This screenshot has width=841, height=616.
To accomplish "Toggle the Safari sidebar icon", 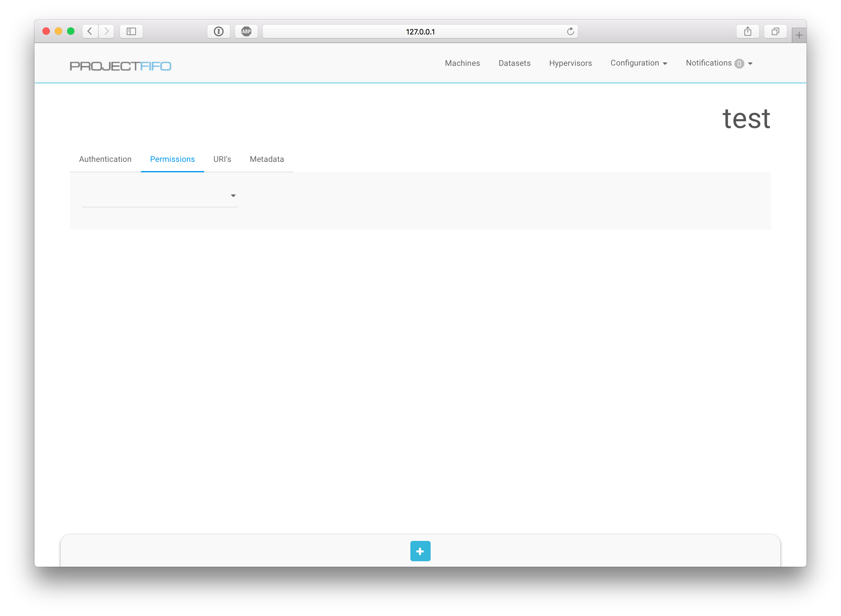I will [131, 31].
